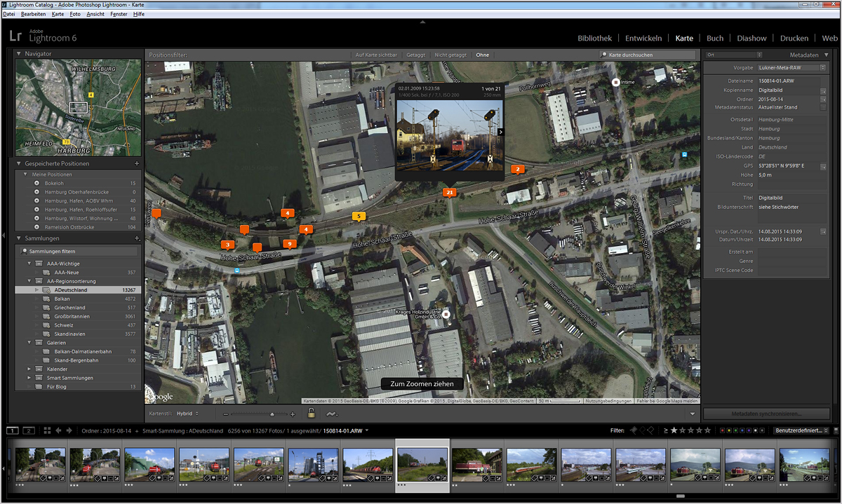Screen dimensions: 842x504
Task: Collapse the Gespeicherte Positionen panel
Action: point(19,164)
